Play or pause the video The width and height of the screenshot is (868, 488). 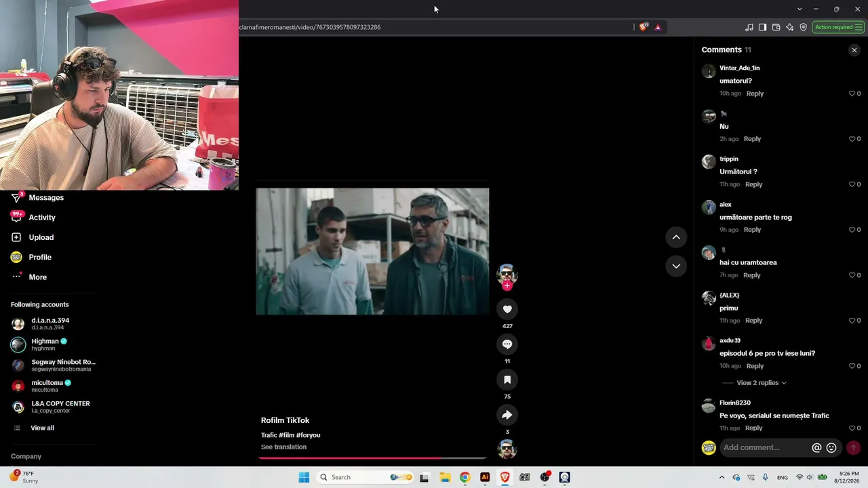click(372, 251)
